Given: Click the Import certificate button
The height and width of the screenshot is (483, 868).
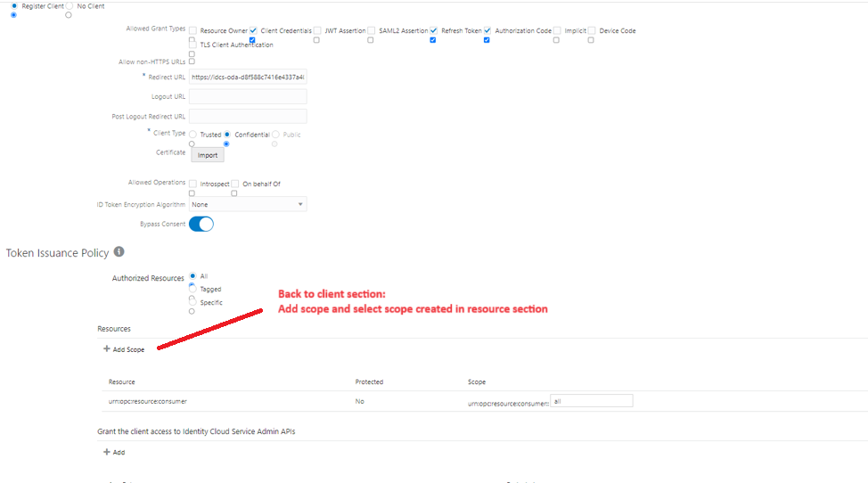Looking at the screenshot, I should (208, 155).
